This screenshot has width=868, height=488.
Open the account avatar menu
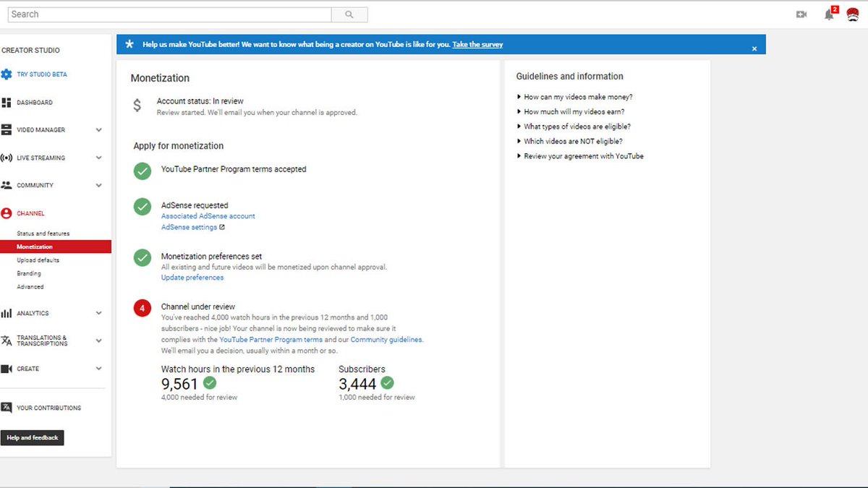coord(853,14)
